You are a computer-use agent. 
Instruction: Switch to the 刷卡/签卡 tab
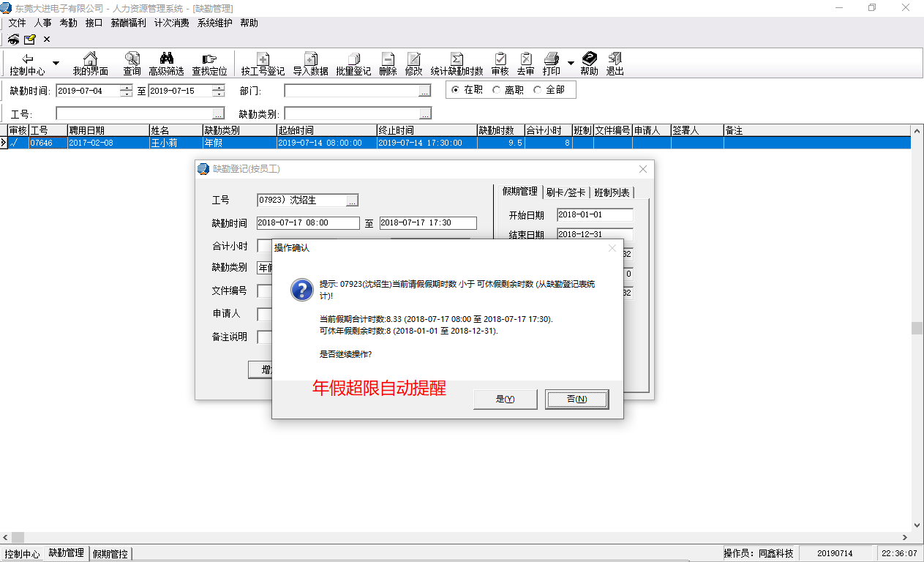click(566, 192)
